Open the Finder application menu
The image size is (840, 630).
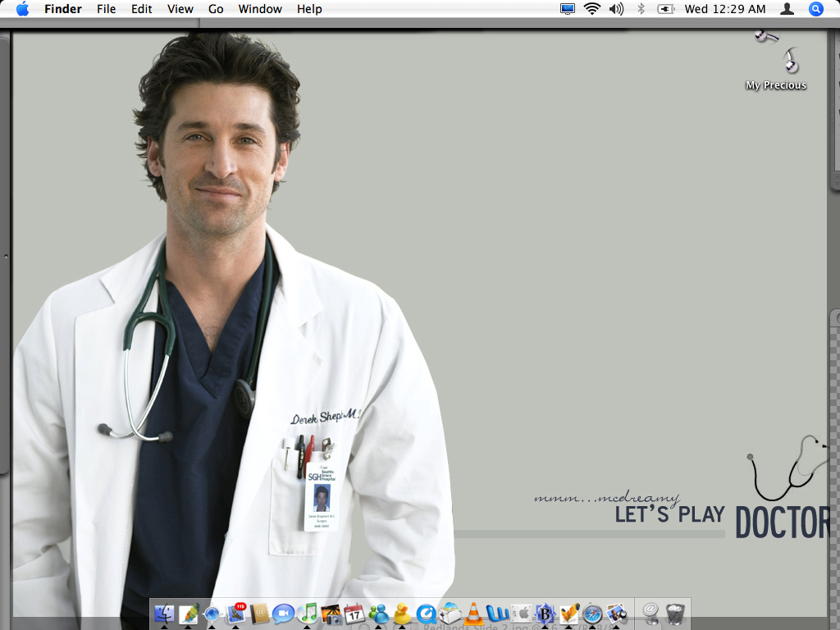click(62, 9)
